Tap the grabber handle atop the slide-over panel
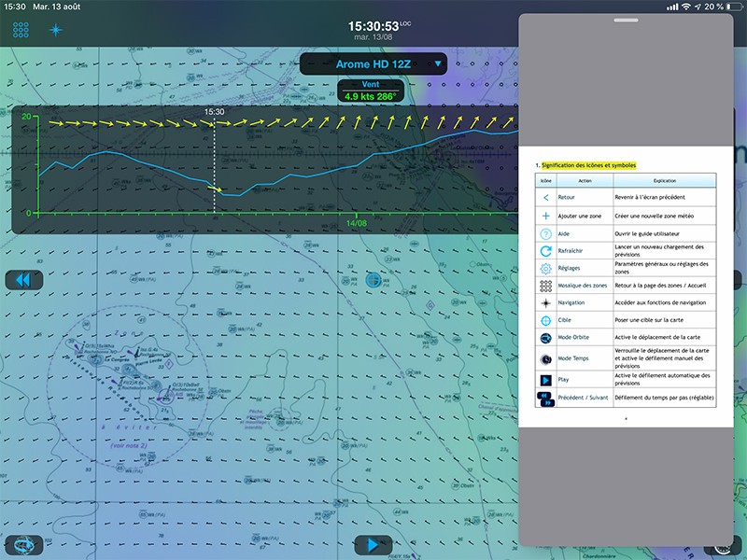This screenshot has height=560, width=747. coord(625,20)
